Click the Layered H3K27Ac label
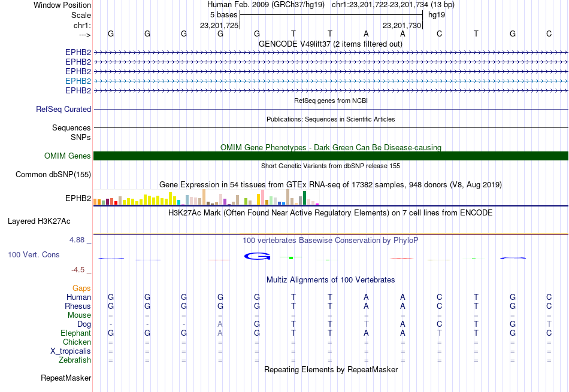569x392 pixels. click(39, 221)
